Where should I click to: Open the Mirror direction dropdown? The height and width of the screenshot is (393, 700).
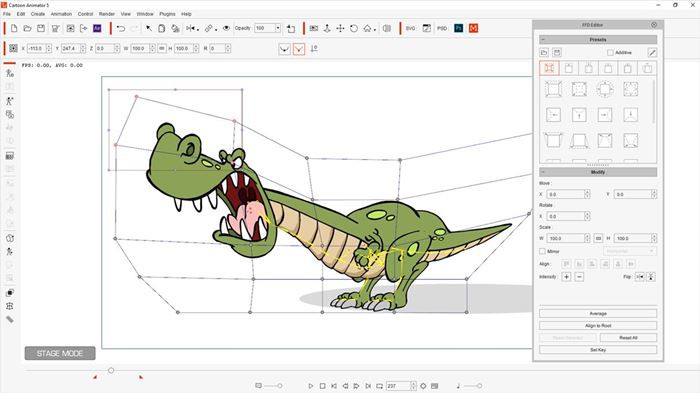point(629,251)
